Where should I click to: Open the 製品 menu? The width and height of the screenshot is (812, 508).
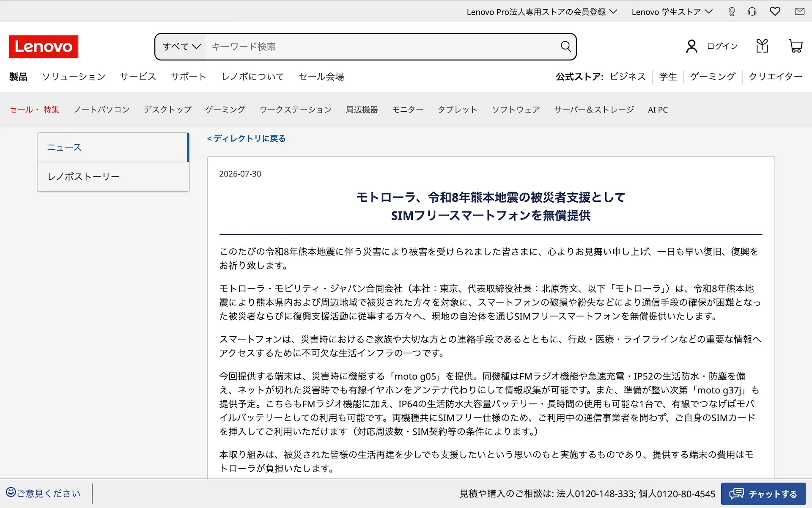[x=18, y=77]
